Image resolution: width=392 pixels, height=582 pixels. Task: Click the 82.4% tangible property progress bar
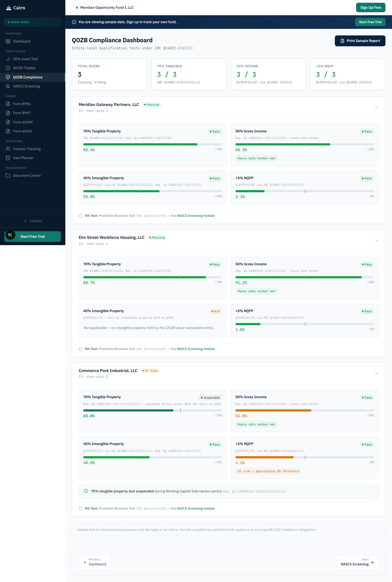pos(152,144)
